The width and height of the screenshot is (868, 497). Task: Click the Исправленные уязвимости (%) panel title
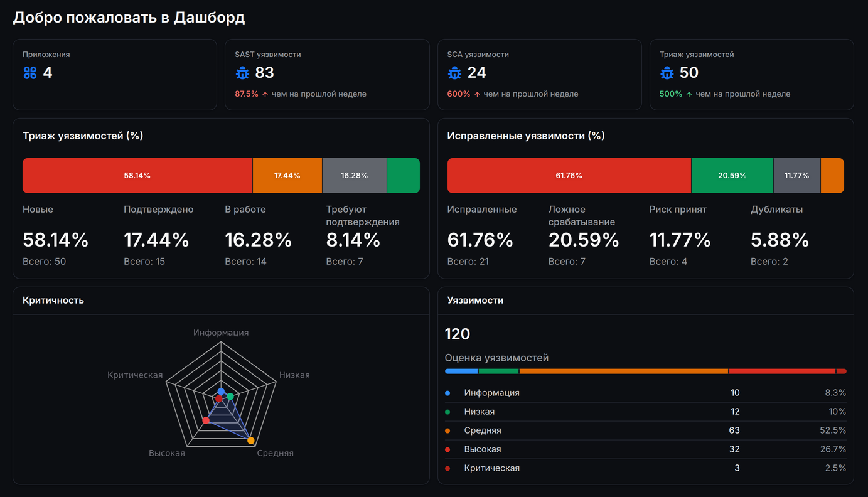point(526,136)
